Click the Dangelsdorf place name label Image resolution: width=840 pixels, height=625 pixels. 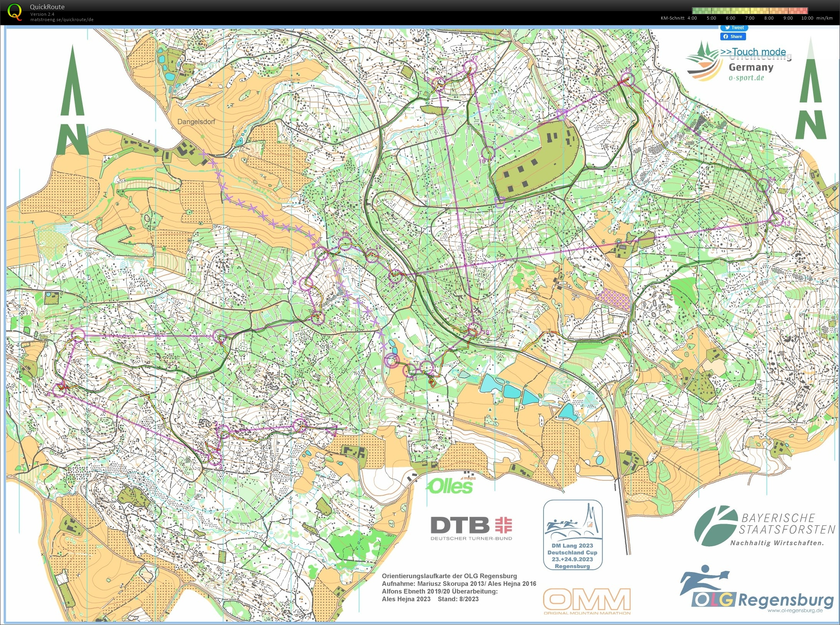click(196, 122)
